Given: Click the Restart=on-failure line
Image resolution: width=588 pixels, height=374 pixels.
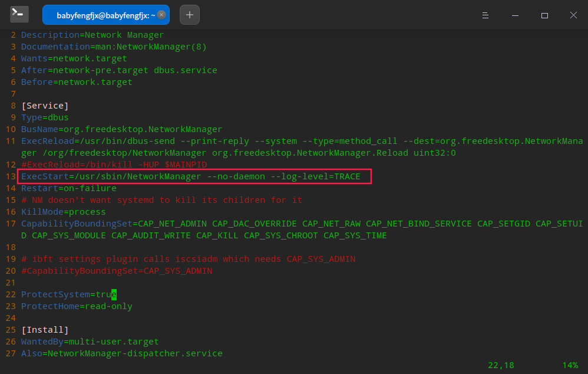Looking at the screenshot, I should tap(68, 188).
